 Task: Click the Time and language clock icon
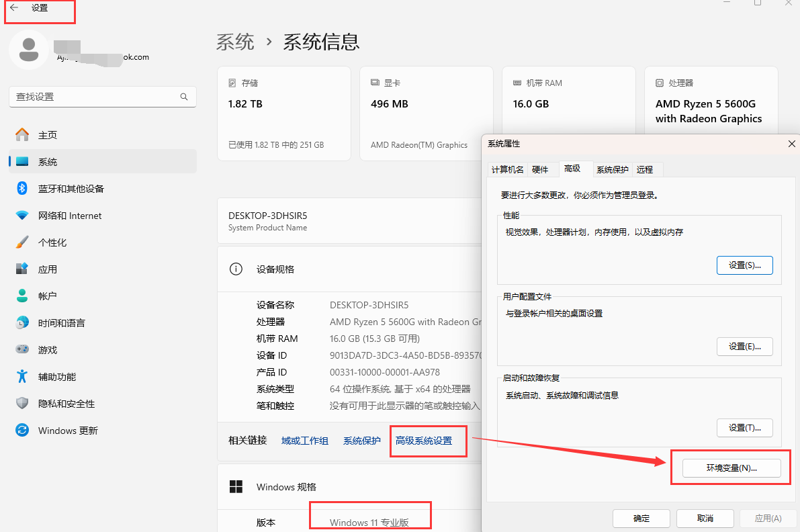pyautogui.click(x=22, y=323)
